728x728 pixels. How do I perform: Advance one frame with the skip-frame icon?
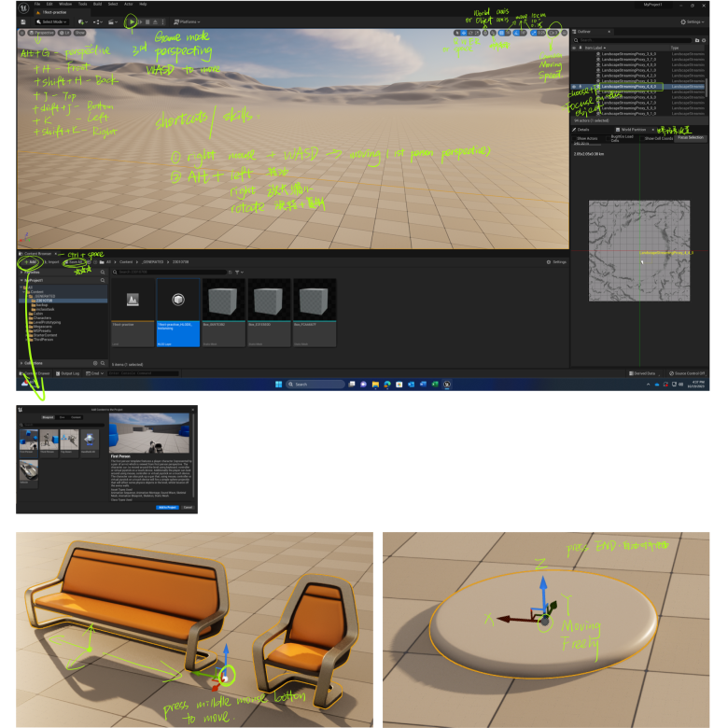pyautogui.click(x=140, y=21)
